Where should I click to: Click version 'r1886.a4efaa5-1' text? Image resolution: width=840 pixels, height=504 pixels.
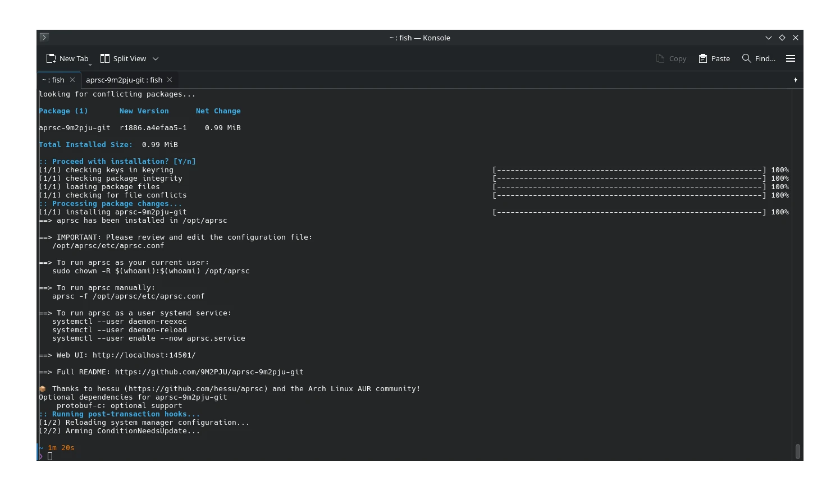pos(153,128)
